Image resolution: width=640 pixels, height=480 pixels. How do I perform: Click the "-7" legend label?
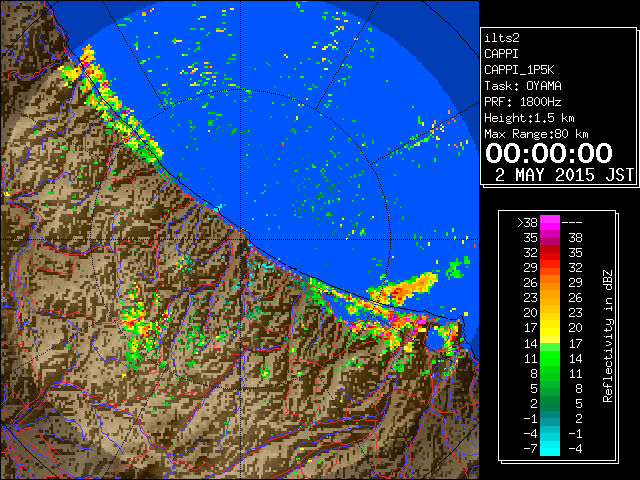[531, 448]
